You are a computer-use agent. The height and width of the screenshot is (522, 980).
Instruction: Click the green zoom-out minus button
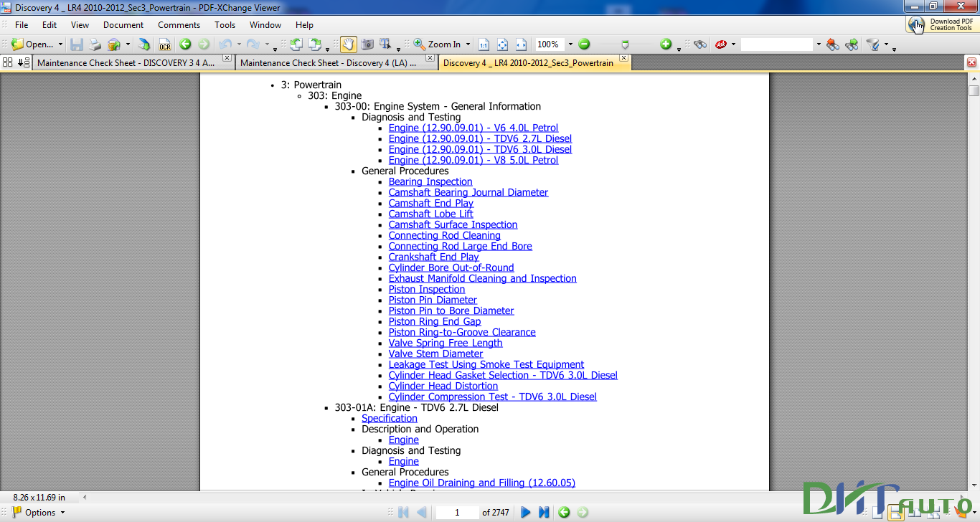(584, 44)
